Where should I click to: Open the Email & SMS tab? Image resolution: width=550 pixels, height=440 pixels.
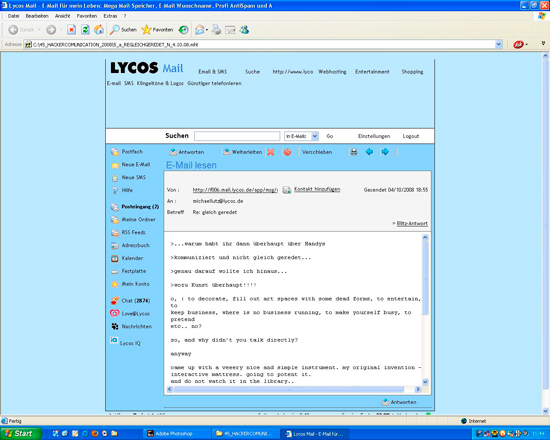point(213,72)
